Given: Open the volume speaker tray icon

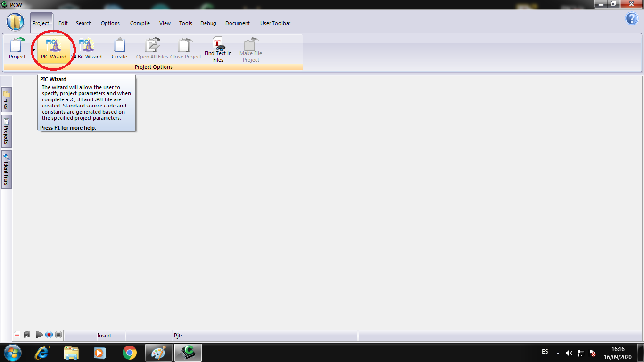Looking at the screenshot, I should (x=569, y=353).
